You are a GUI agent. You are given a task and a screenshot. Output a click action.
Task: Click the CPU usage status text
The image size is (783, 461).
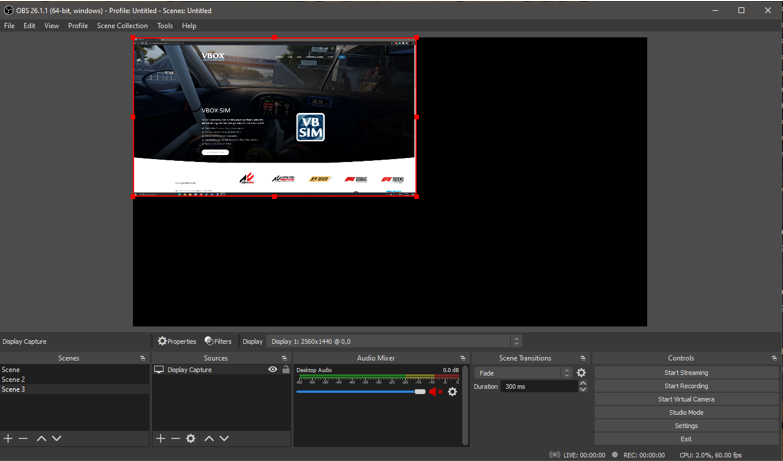(711, 455)
